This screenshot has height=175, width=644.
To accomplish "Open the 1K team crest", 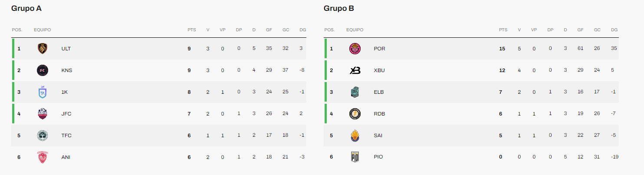I will click(x=42, y=92).
